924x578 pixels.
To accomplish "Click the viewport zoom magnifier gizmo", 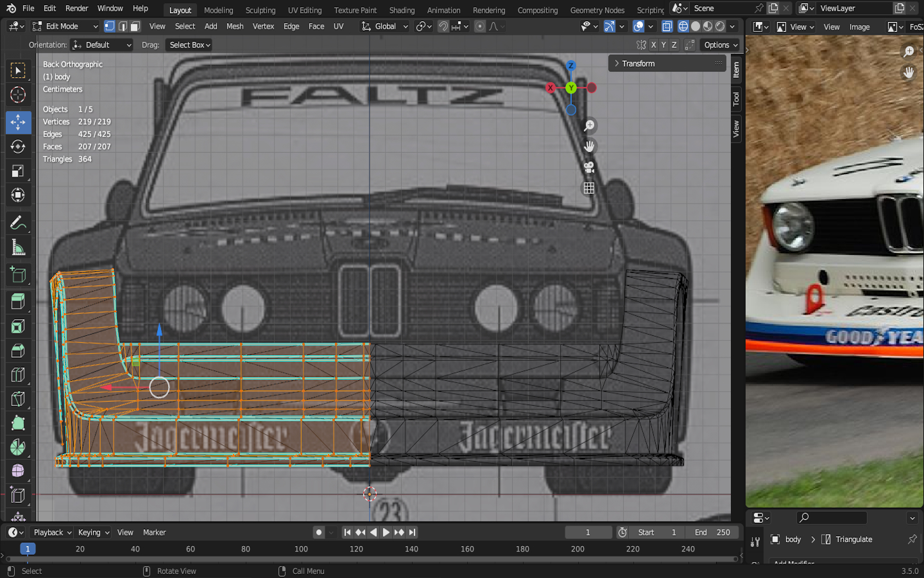I will (589, 126).
